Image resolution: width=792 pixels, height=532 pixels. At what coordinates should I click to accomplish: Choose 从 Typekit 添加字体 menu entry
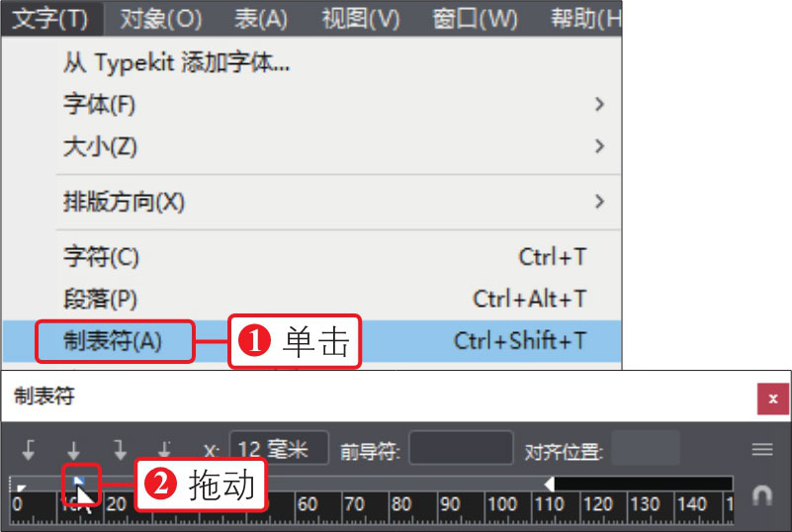(176, 62)
